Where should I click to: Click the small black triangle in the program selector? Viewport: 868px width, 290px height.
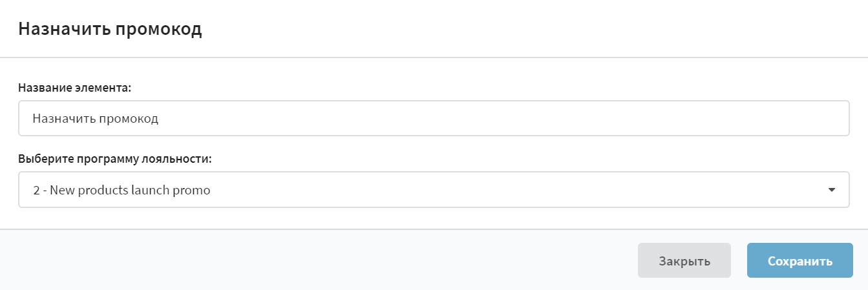[x=832, y=190]
